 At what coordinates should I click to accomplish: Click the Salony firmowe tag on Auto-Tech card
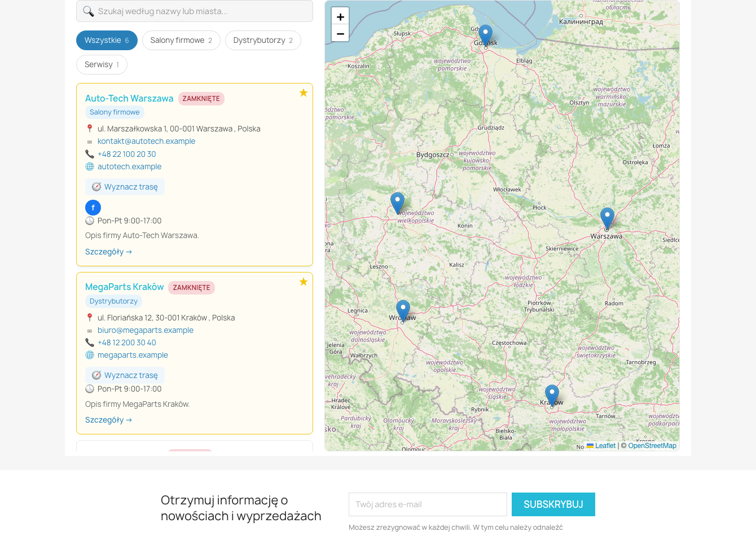(x=115, y=112)
